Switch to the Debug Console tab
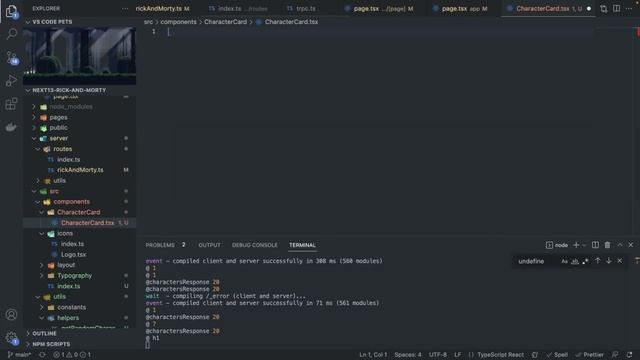640x360 pixels. coord(254,245)
